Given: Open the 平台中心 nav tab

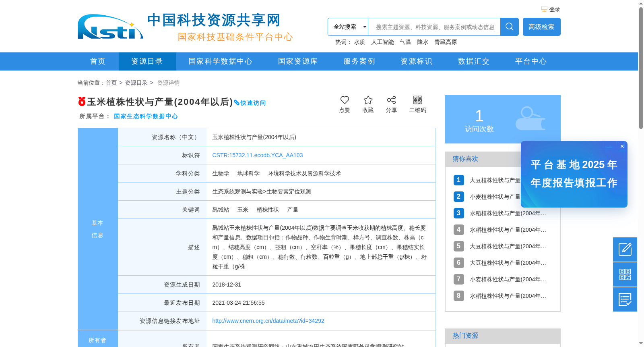Looking at the screenshot, I should (531, 61).
